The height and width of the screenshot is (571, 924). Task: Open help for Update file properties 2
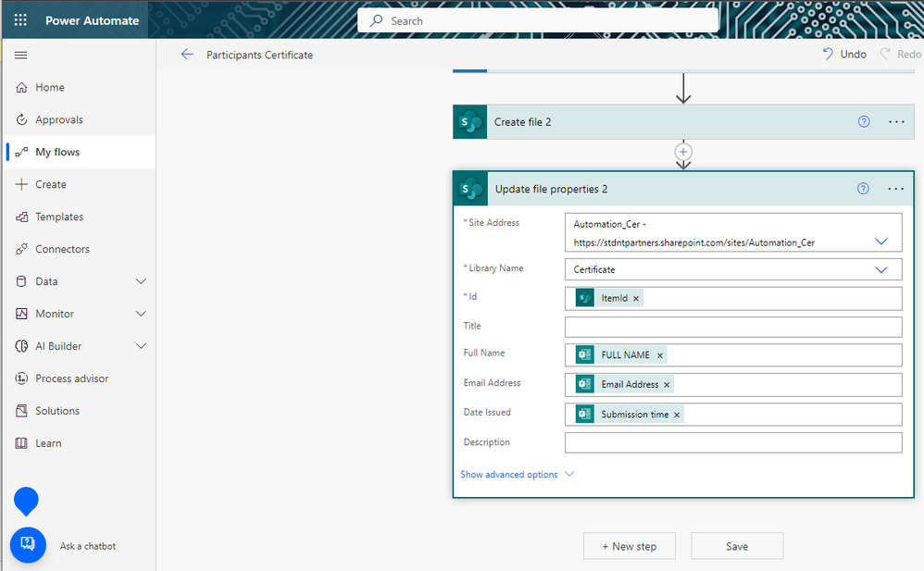(863, 189)
